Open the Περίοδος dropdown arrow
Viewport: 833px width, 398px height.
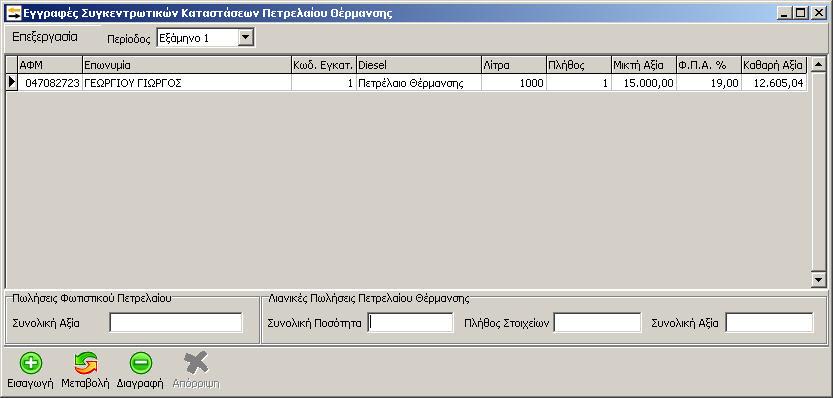coord(245,38)
